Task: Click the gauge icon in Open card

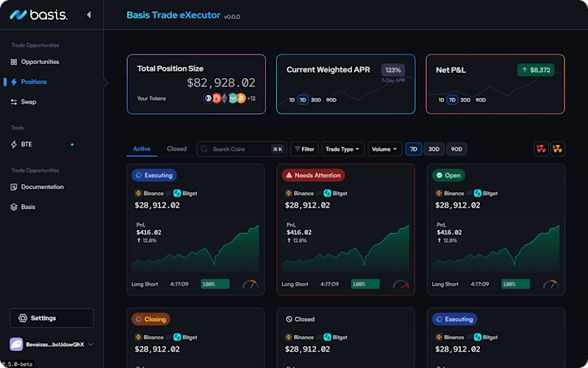Action: (x=551, y=284)
